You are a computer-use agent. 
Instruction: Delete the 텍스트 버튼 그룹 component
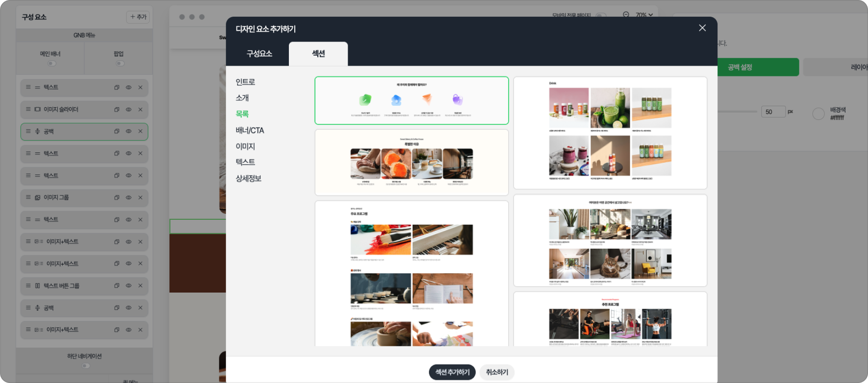click(141, 286)
